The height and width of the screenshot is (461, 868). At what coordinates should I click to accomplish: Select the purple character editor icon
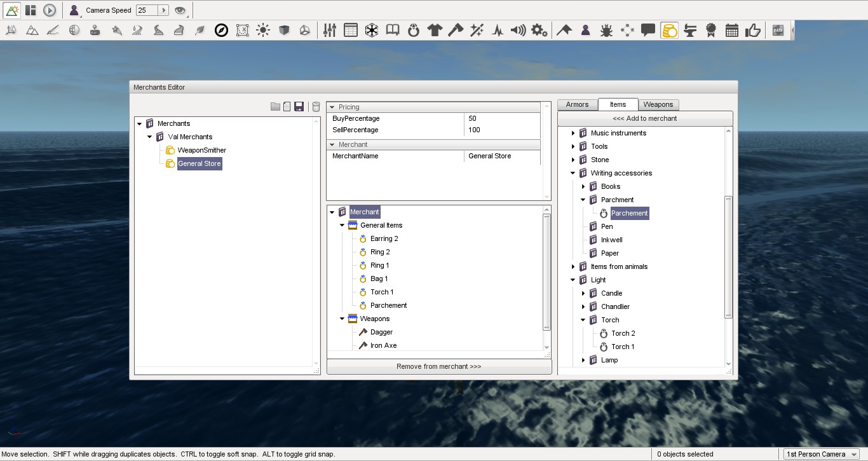[x=585, y=29]
